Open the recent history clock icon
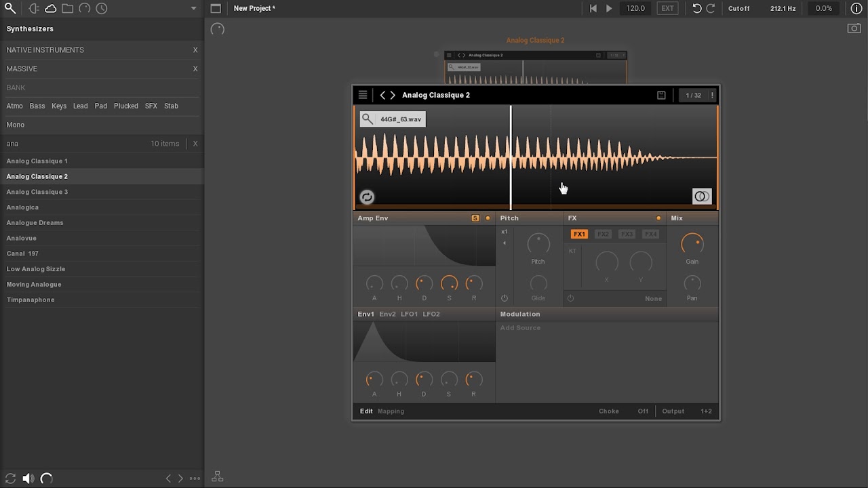The width and height of the screenshot is (868, 488). [x=102, y=8]
